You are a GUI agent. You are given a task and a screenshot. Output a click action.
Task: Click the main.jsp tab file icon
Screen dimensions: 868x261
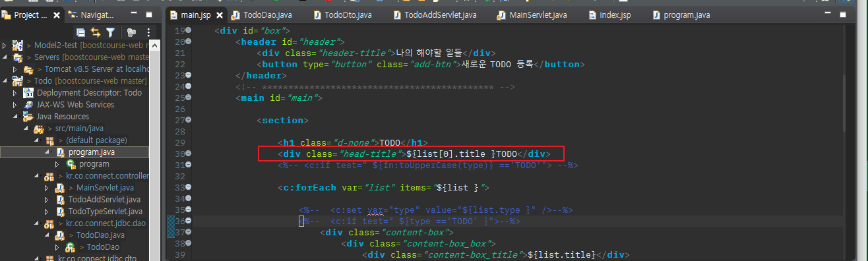coord(174,14)
